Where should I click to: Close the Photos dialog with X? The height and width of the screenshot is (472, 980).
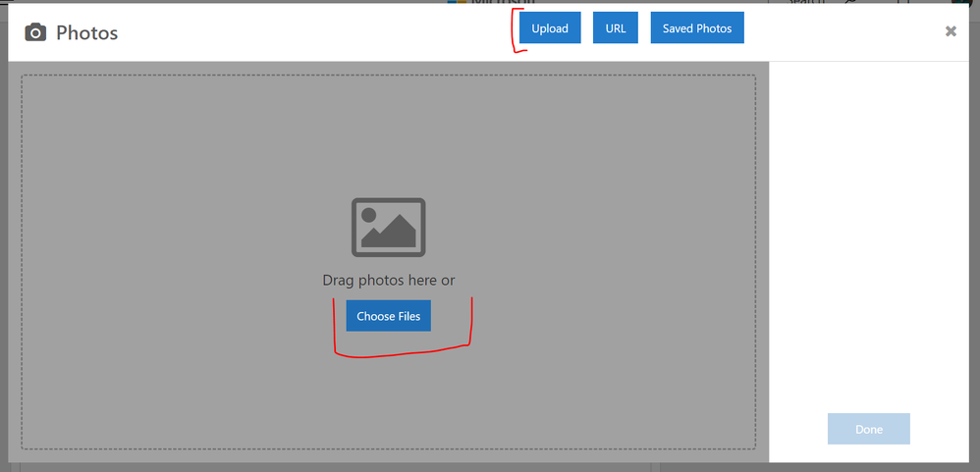(951, 31)
